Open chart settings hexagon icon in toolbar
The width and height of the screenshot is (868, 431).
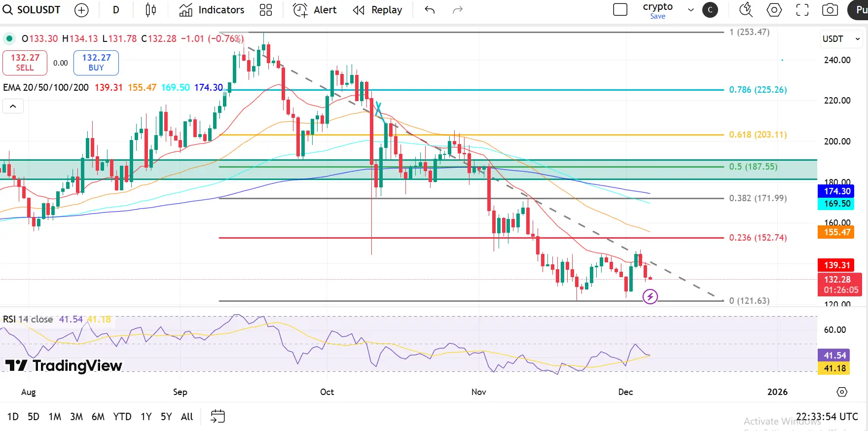774,10
